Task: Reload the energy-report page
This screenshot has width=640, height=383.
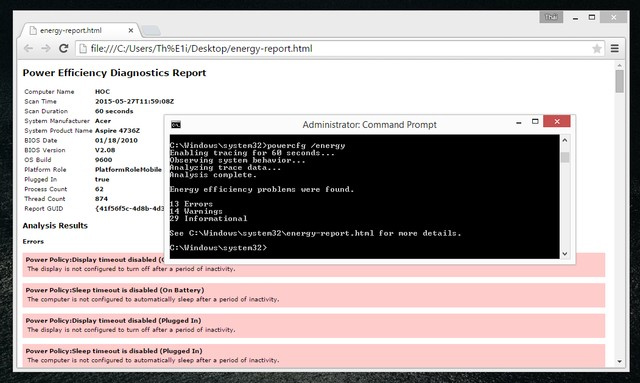Action: coord(63,49)
